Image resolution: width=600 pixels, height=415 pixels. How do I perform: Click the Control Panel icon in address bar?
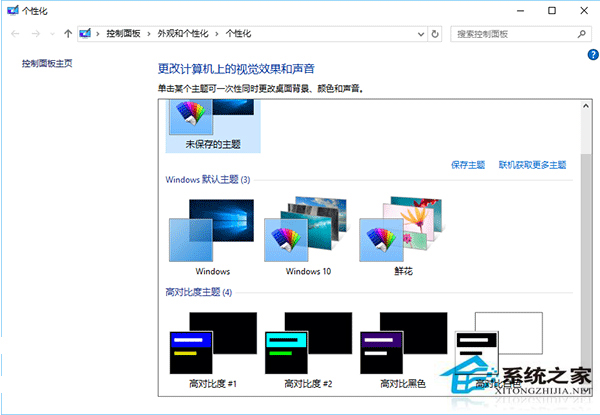(85, 34)
